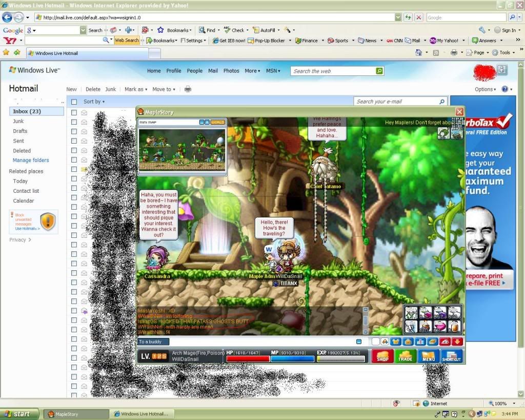Expand the MSN dropdown menu
The width and height of the screenshot is (525, 420).
point(273,71)
